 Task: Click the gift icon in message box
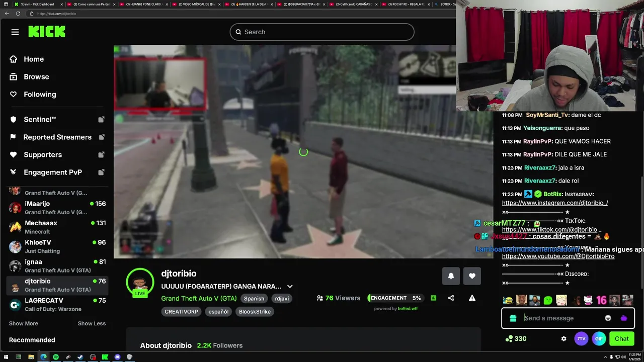pyautogui.click(x=513, y=318)
